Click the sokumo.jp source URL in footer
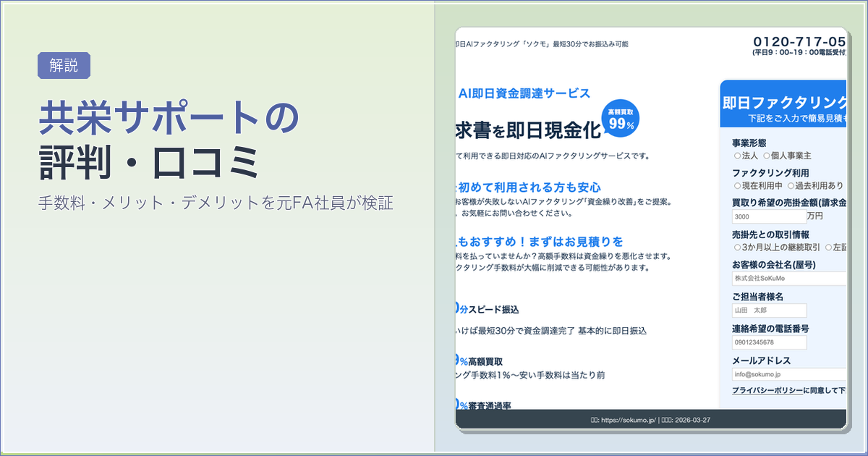Viewport: 868px width, 456px height. [x=629, y=419]
